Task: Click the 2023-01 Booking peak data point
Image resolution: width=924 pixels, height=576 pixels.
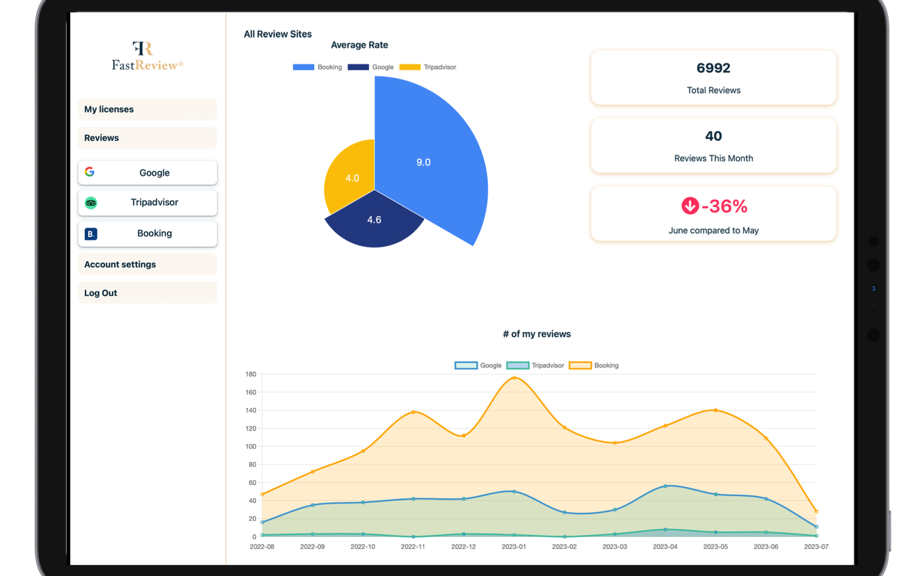Action: pos(514,378)
